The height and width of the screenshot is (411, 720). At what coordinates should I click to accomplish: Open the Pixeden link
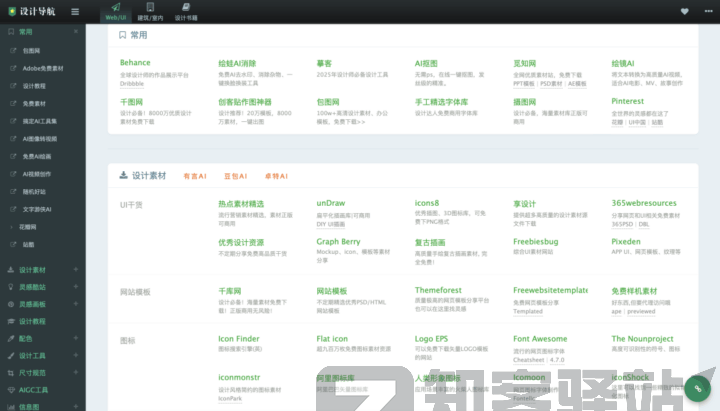coord(626,242)
